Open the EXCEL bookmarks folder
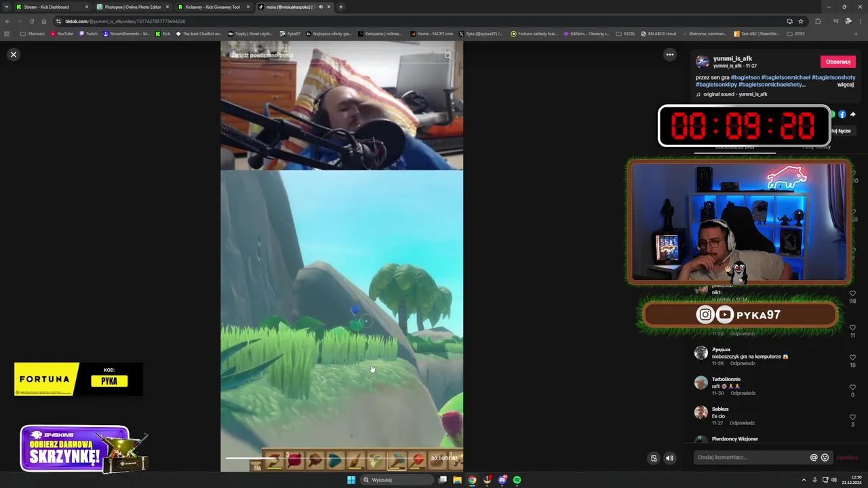The width and height of the screenshot is (868, 488). pyautogui.click(x=625, y=33)
